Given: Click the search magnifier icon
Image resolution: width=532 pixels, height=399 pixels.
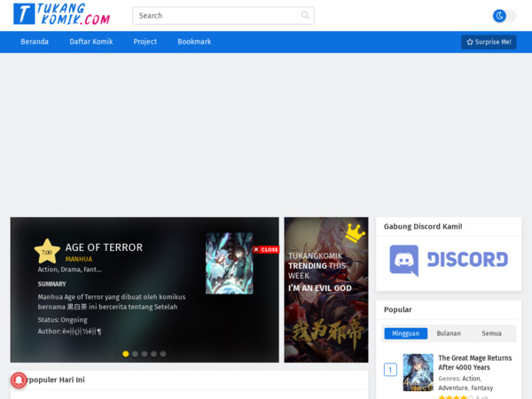Looking at the screenshot, I should pos(305,15).
